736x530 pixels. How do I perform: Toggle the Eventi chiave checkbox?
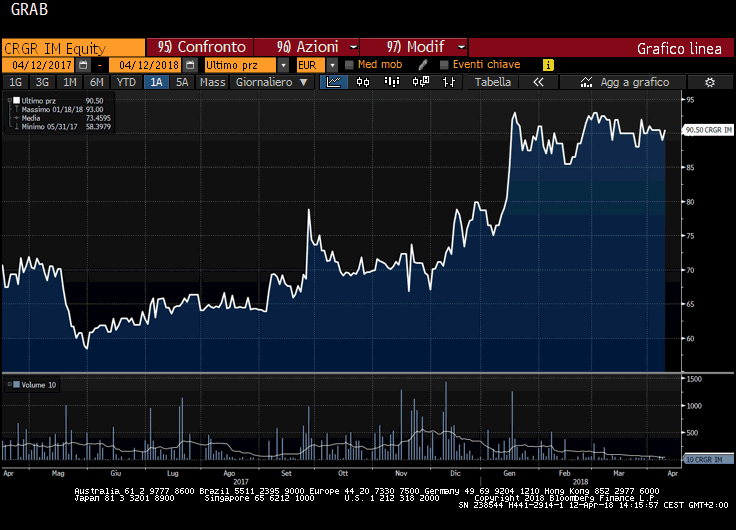(444, 64)
